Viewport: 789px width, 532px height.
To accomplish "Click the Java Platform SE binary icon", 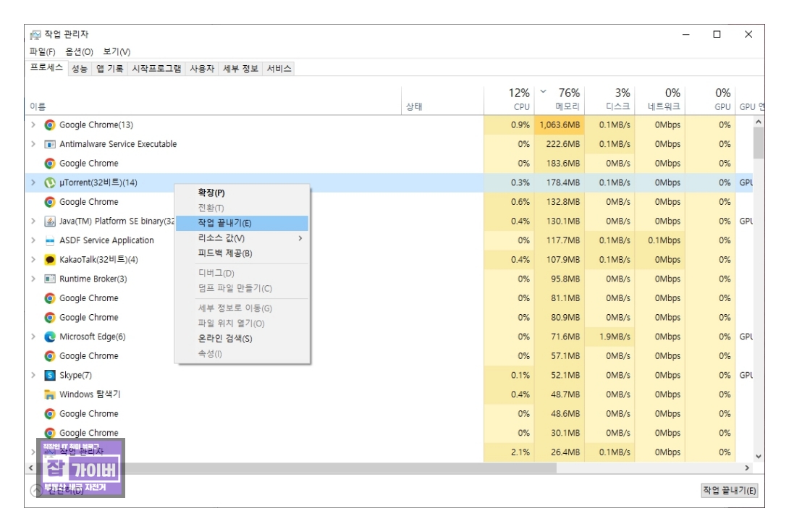I will (50, 221).
